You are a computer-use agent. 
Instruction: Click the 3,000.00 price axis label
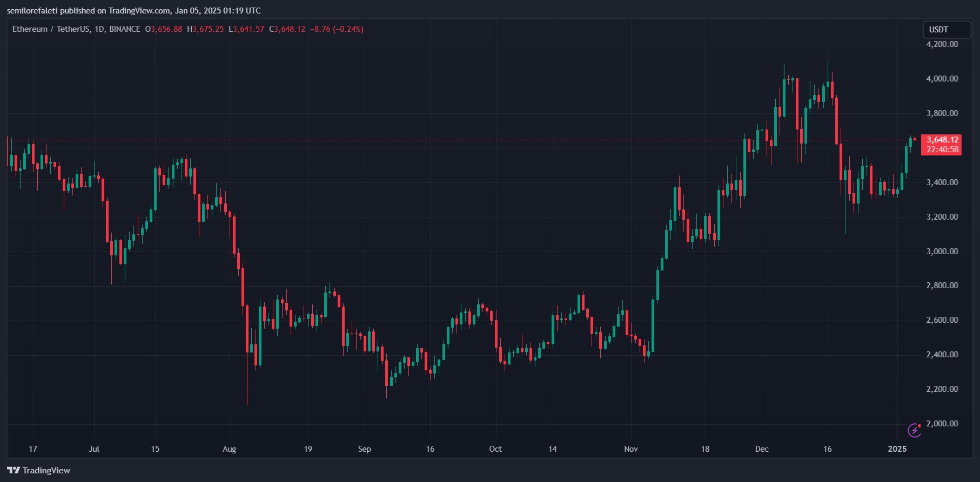coord(942,252)
